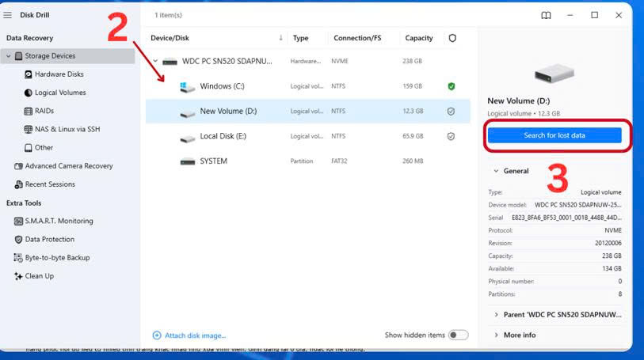Screen dimensions: 644x360
Task: Collapse the Storage Devices tree chevron
Action: (8, 55)
